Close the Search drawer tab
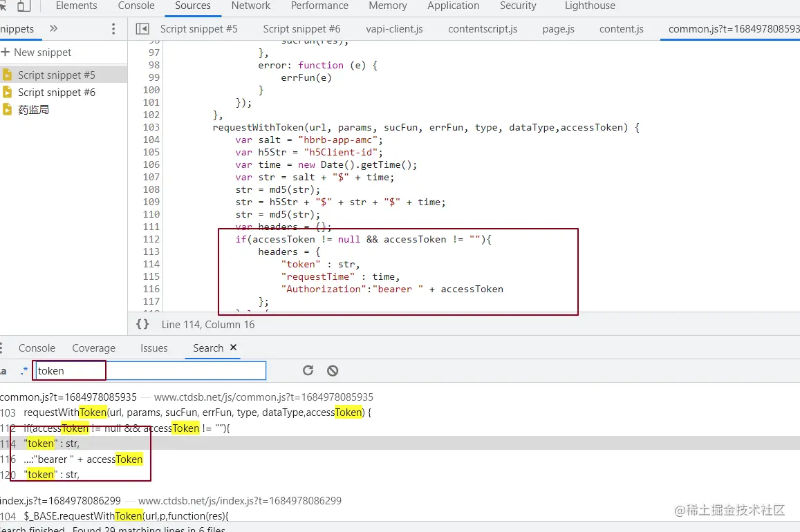 (x=233, y=348)
